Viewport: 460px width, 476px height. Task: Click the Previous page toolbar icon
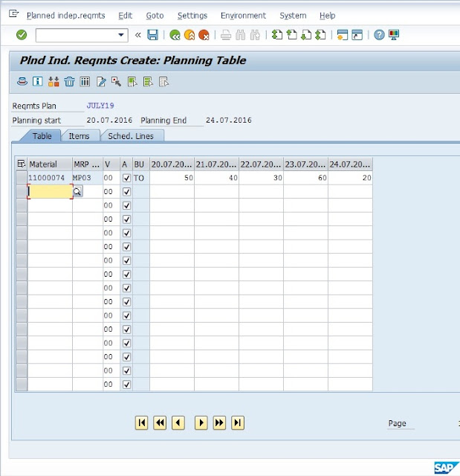[292, 35]
